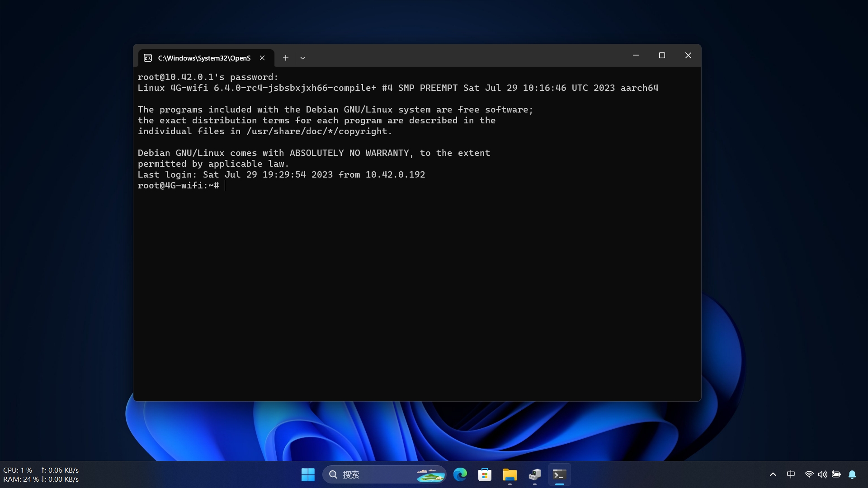Screen dimensions: 868x488
Task: Click the Windows Terminal taskbar icon
Action: [x=559, y=474]
